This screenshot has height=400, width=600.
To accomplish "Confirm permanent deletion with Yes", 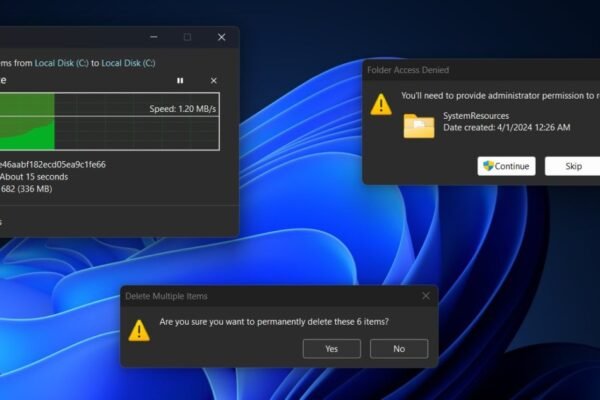I will pos(331,349).
